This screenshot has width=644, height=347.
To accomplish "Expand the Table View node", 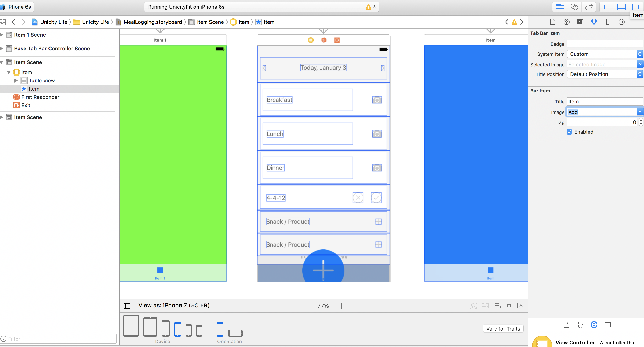I will point(16,81).
